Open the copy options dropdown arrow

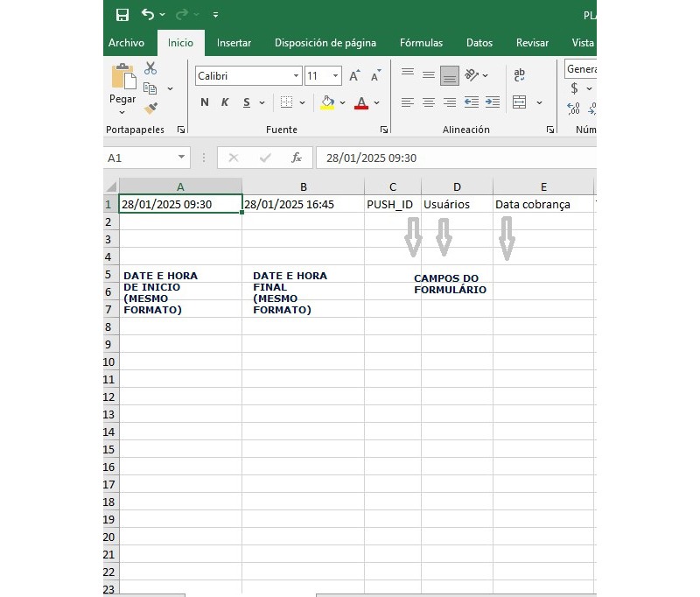170,89
